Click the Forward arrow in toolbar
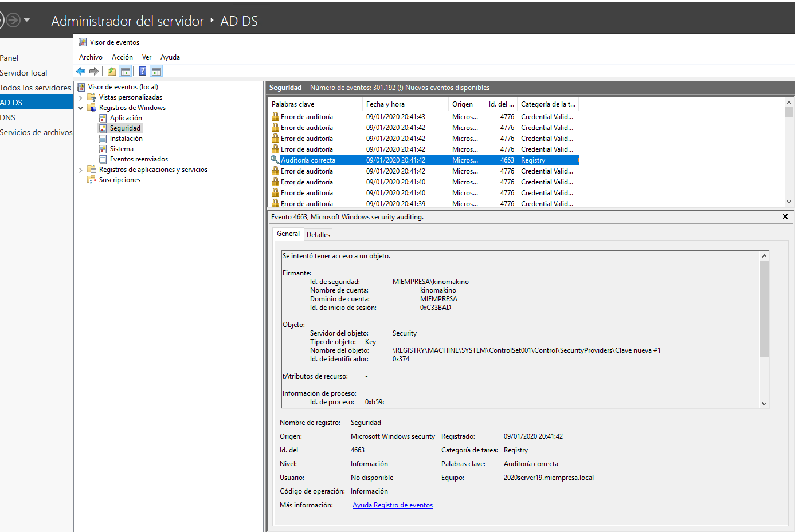The width and height of the screenshot is (795, 532). 94,72
